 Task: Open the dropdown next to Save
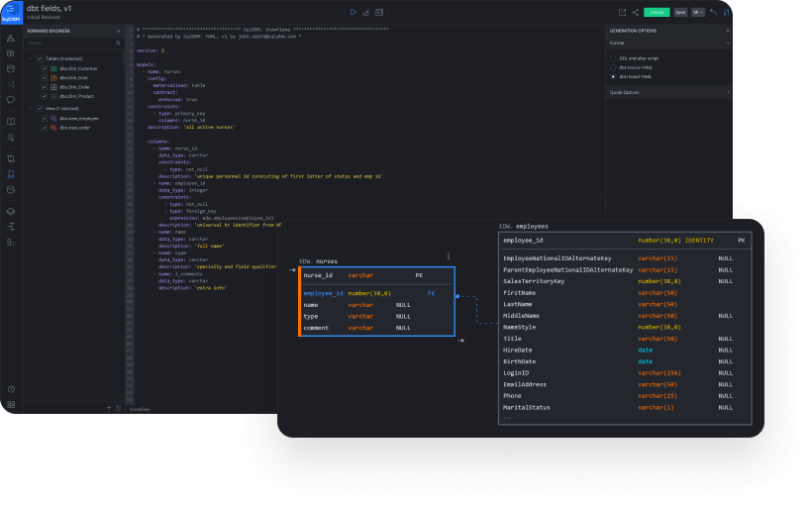(698, 12)
